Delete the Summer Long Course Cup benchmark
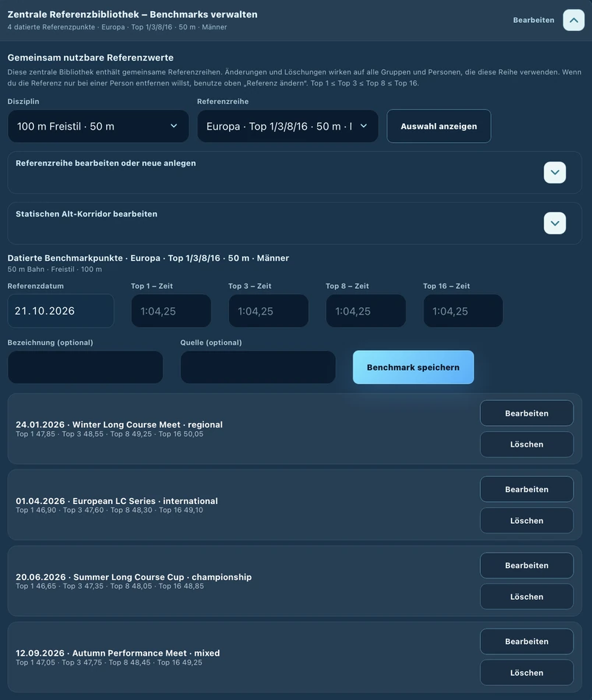 pos(526,596)
